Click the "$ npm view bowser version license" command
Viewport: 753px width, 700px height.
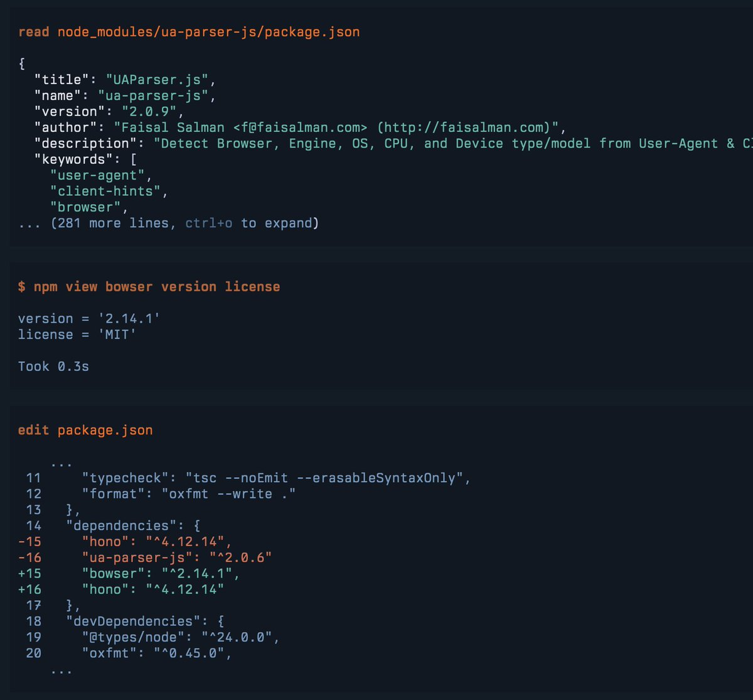coord(149,287)
